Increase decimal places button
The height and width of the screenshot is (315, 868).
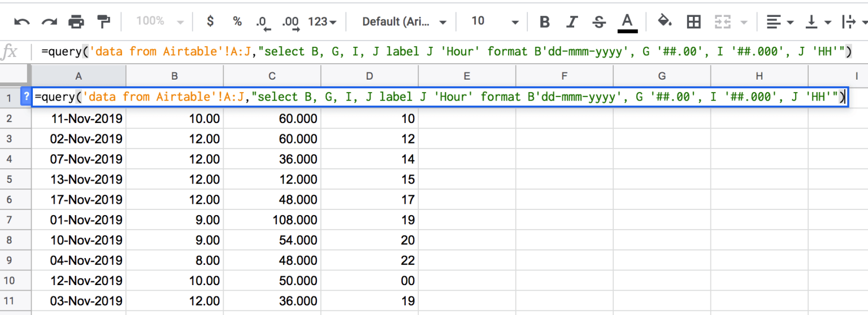(x=290, y=22)
